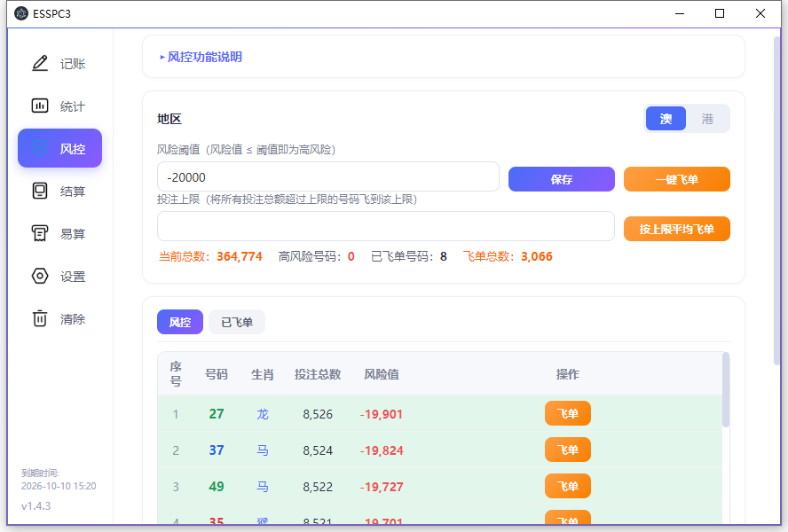The image size is (788, 532).
Task: Click the trash can icon for 清除
Action: click(x=40, y=318)
